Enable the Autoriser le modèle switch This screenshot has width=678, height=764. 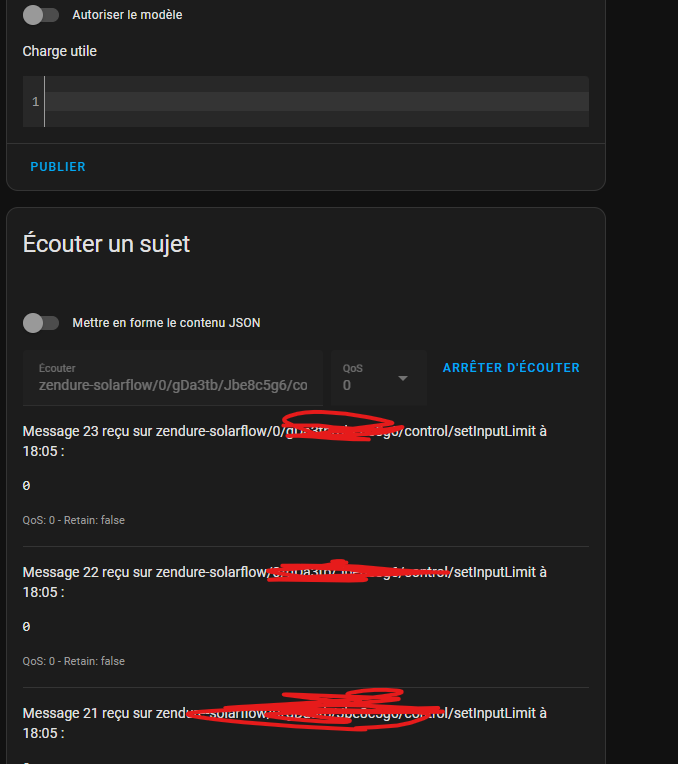[41, 15]
